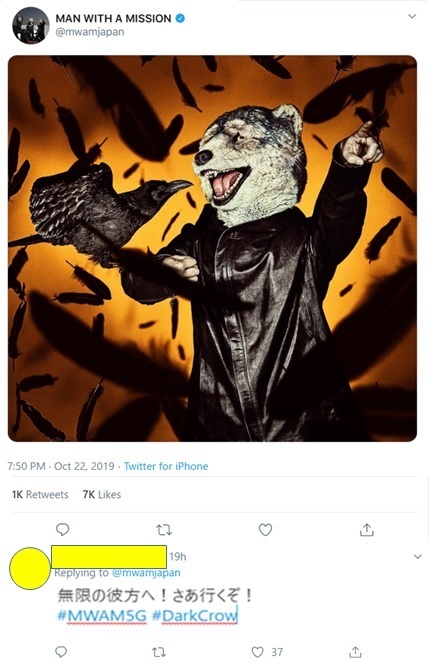Like the main tweet with heart icon
The image size is (429, 664).
point(265,529)
